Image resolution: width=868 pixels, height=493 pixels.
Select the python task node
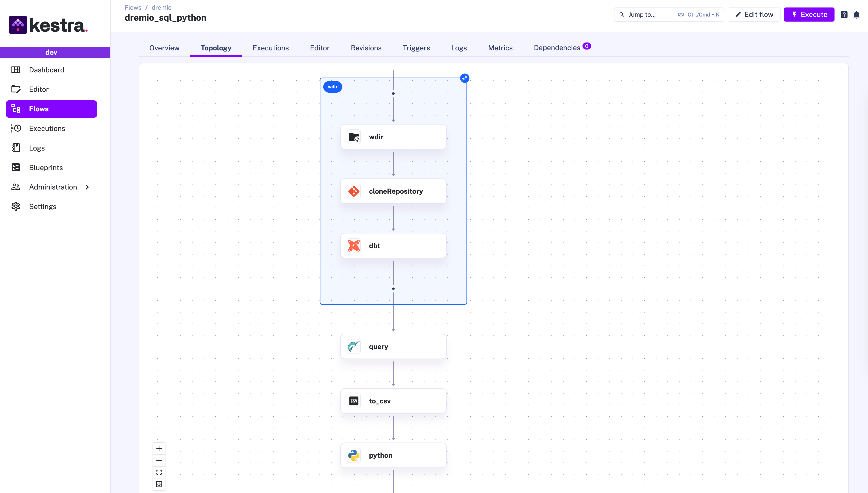(393, 455)
